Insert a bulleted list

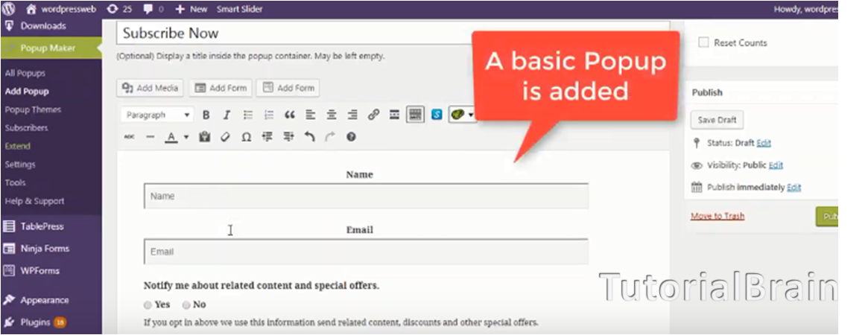click(x=248, y=115)
